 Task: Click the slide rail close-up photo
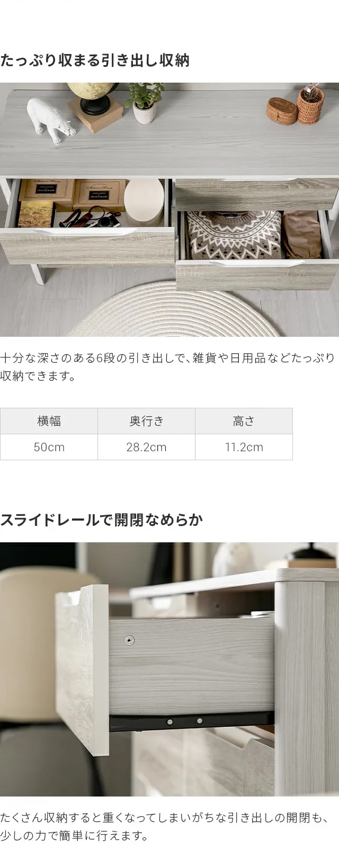(x=169, y=669)
